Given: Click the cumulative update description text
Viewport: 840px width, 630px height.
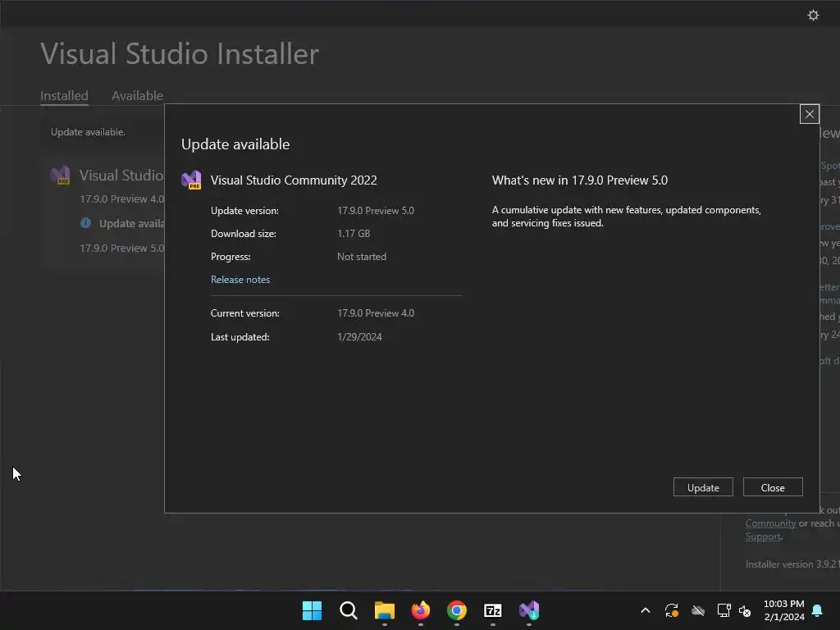Looking at the screenshot, I should tap(626, 217).
